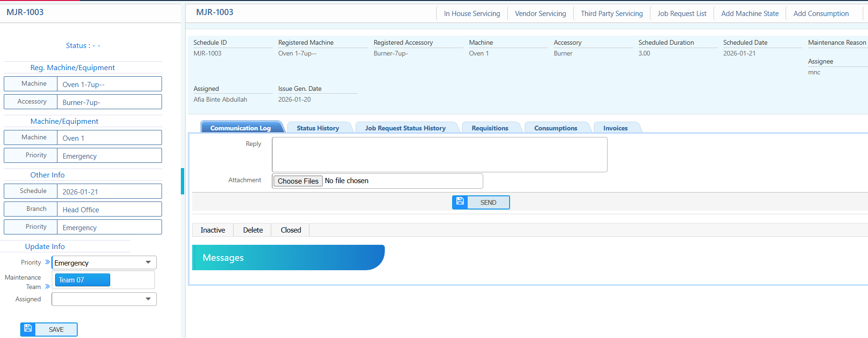Select the Closed message filter
Image resolution: width=868 pixels, height=338 pixels.
coord(291,230)
